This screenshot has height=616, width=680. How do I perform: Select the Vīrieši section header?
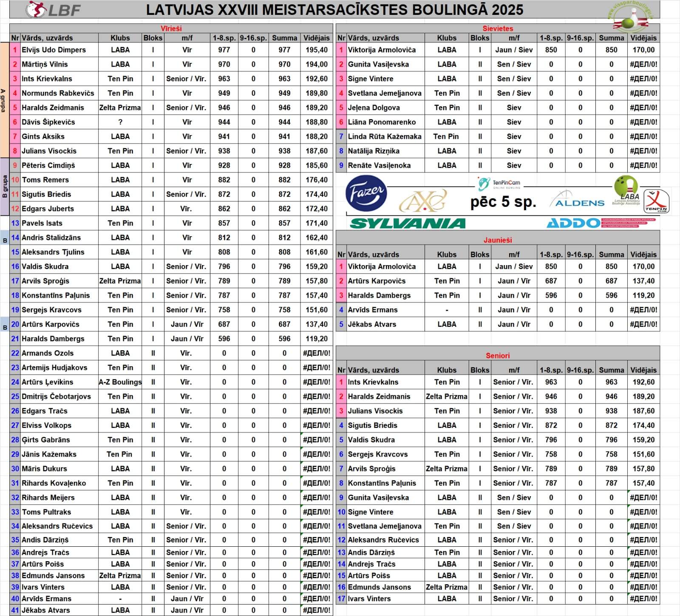(x=171, y=28)
